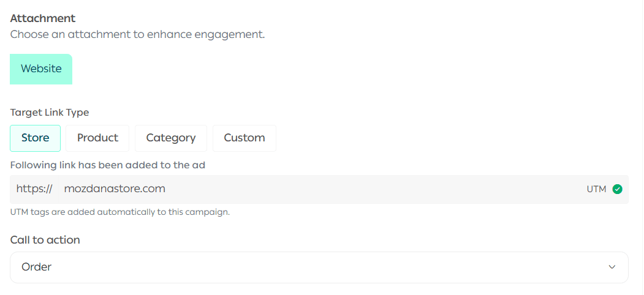Click blank middle area of Order dropdown

tap(319, 267)
